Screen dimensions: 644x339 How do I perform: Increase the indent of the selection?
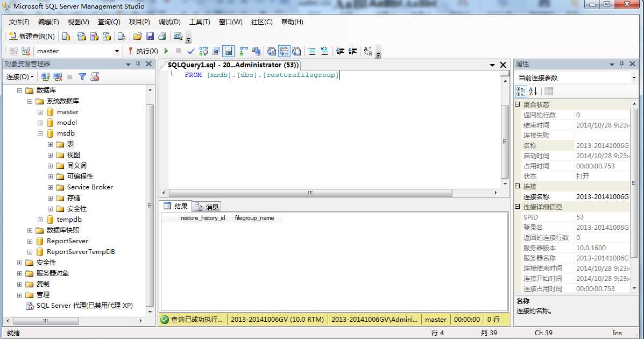[352, 51]
